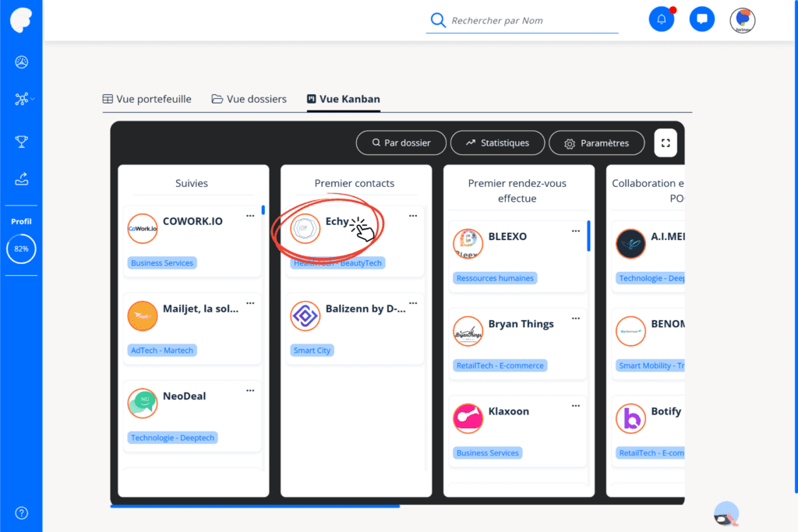Click the Business Services tag on Klaxoon
This screenshot has width=798, height=532.
click(x=488, y=453)
